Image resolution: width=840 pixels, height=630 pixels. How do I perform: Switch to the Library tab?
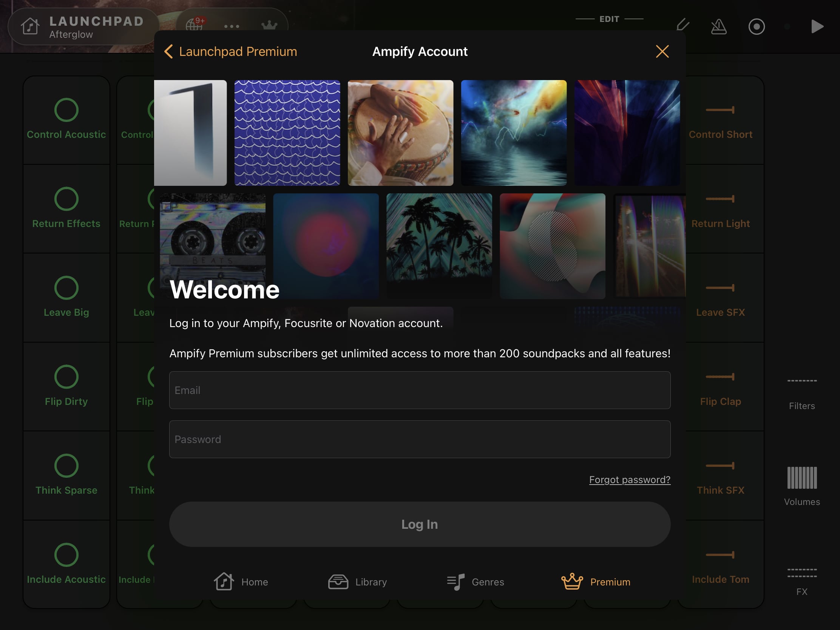pos(357,581)
